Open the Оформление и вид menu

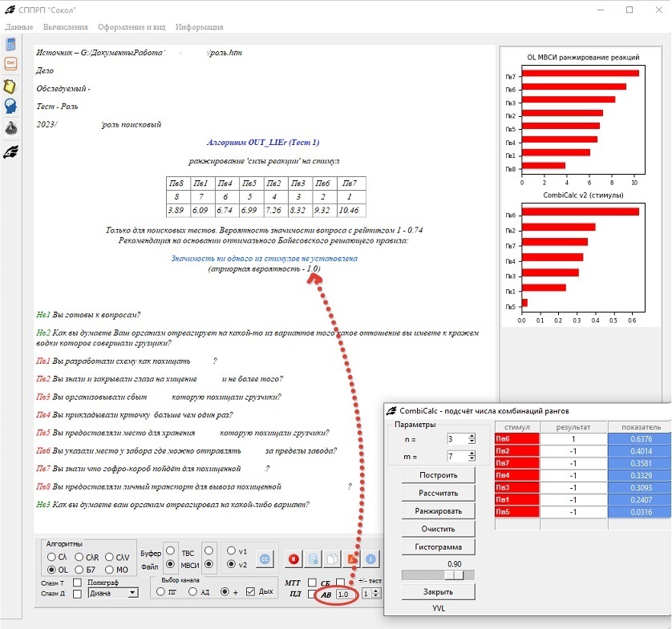click(132, 26)
